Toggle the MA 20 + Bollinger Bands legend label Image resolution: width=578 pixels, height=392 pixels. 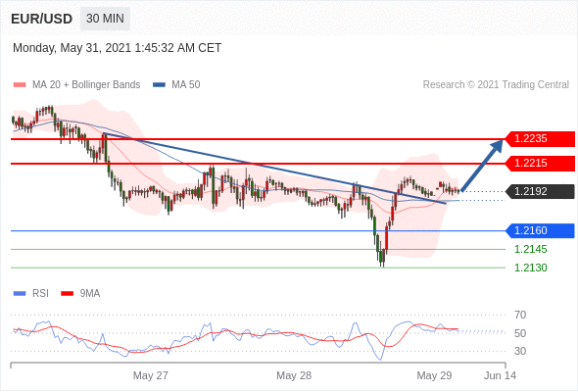86,85
